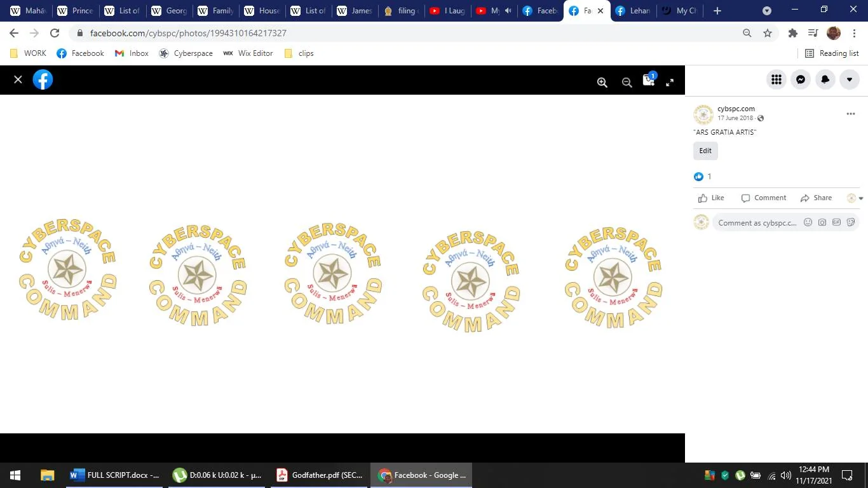Switch to the Georg Wikipedia tab

coord(169,11)
